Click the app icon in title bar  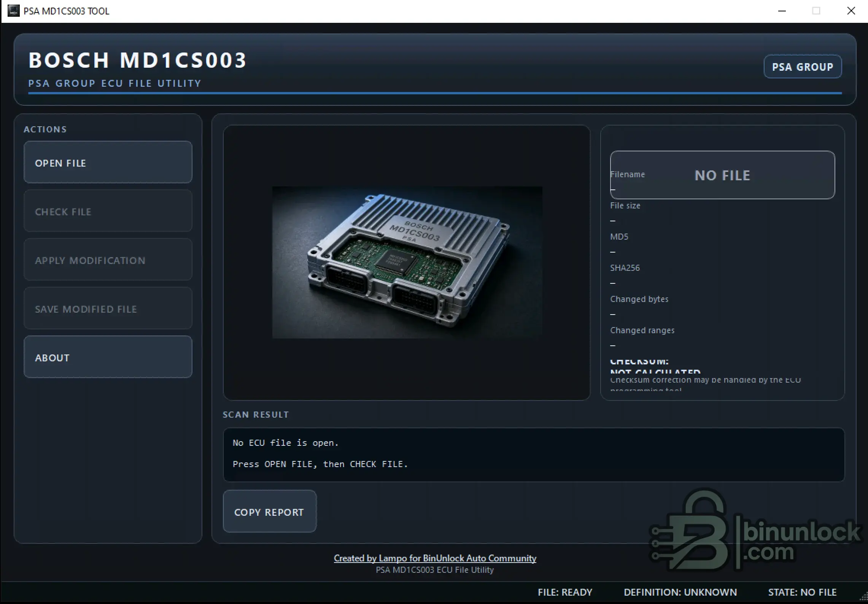(14, 11)
